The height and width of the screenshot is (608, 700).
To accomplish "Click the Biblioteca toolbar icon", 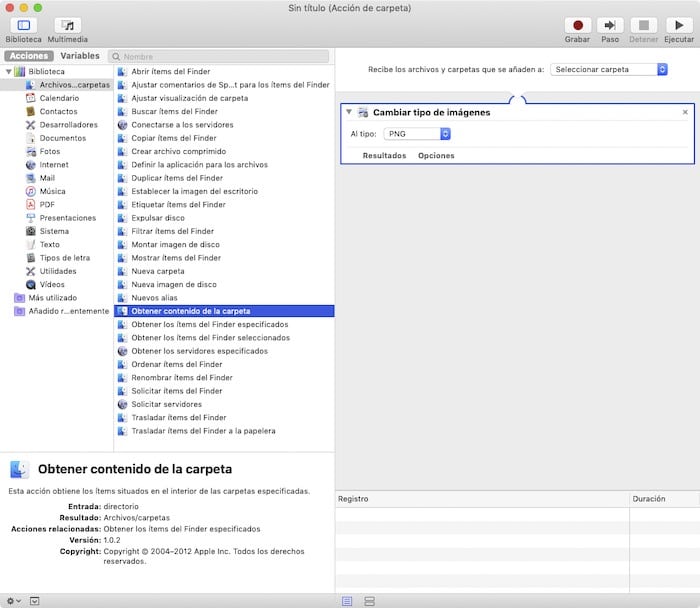I will (23, 25).
